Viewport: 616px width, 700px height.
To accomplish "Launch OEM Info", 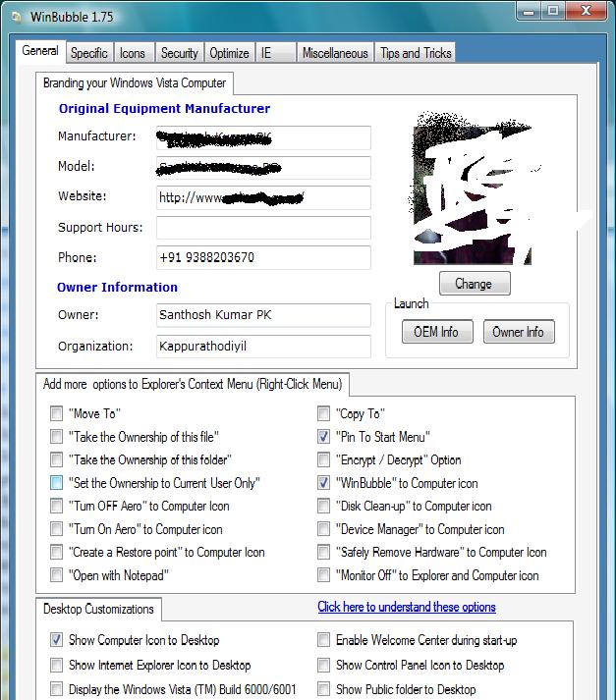I will 437,332.
